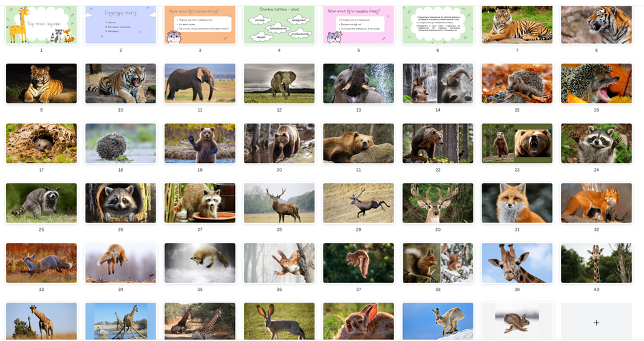Open slide 36 squirrel on tree trunk
This screenshot has width=644, height=341.
[279, 263]
